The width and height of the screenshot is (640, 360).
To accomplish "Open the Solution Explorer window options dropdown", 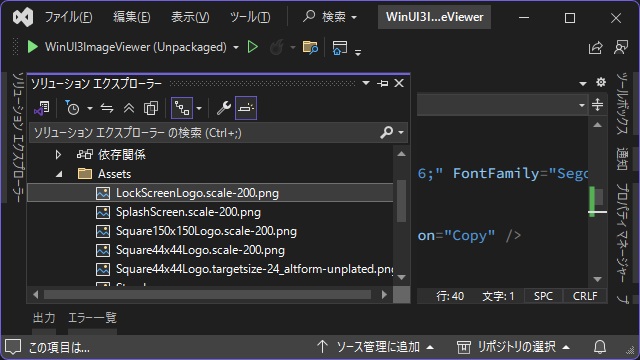I will [366, 83].
